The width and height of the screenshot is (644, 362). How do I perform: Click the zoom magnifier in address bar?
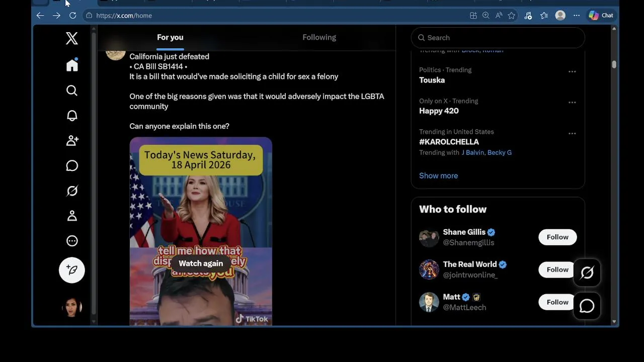tap(486, 16)
